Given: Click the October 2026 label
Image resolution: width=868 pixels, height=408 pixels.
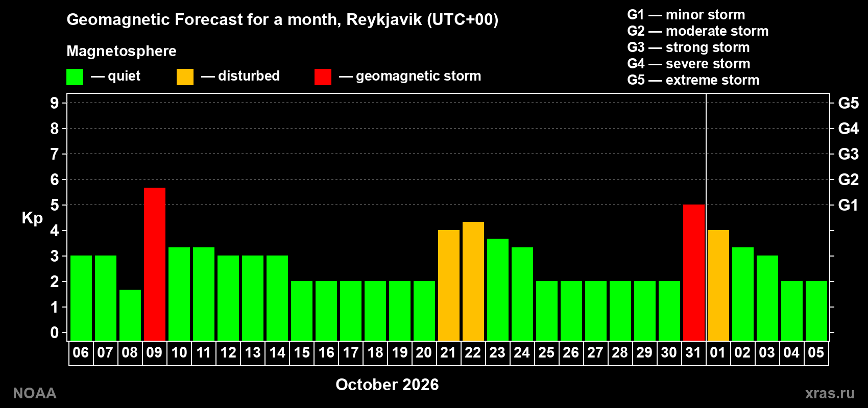Looking at the screenshot, I should (x=387, y=385).
